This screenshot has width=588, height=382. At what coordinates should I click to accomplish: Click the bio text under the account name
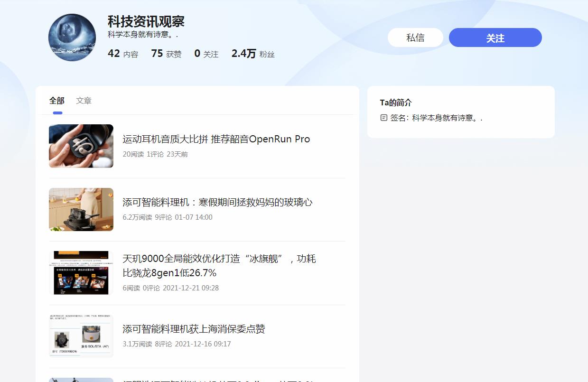click(x=143, y=35)
